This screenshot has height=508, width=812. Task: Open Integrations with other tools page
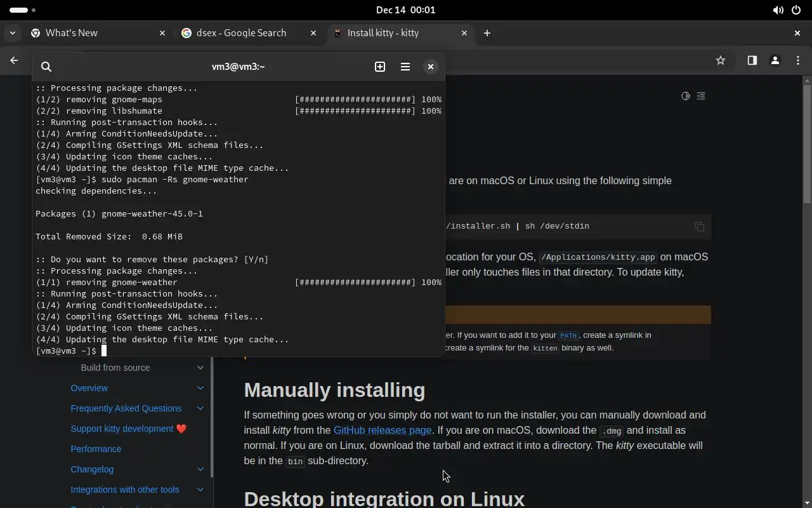pyautogui.click(x=125, y=490)
